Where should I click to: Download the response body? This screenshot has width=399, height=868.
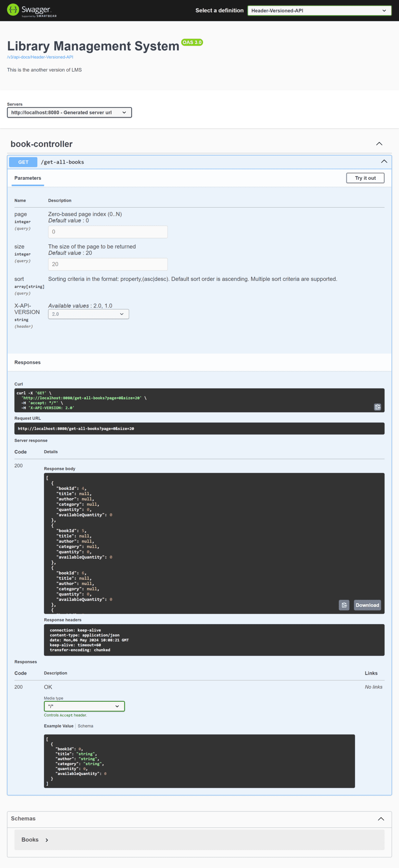367,605
